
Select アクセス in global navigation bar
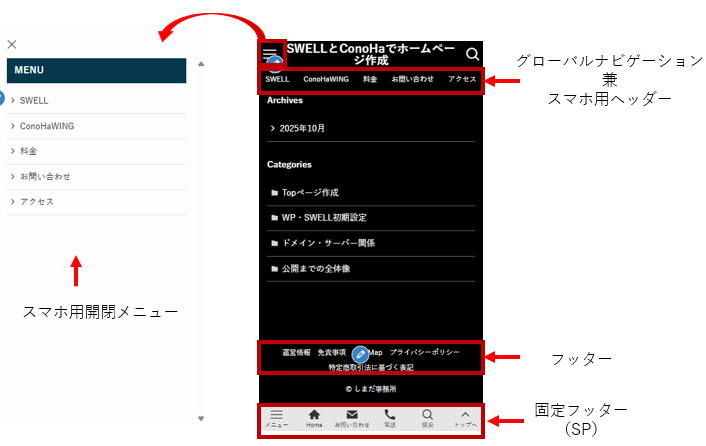(x=462, y=79)
